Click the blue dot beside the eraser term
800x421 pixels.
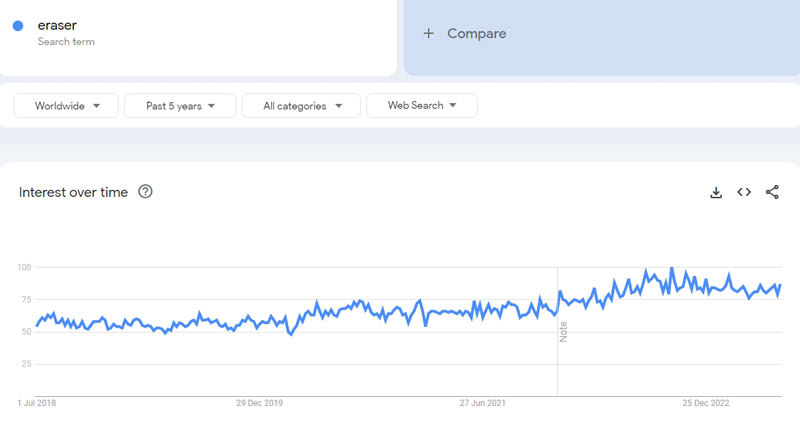[x=18, y=27]
